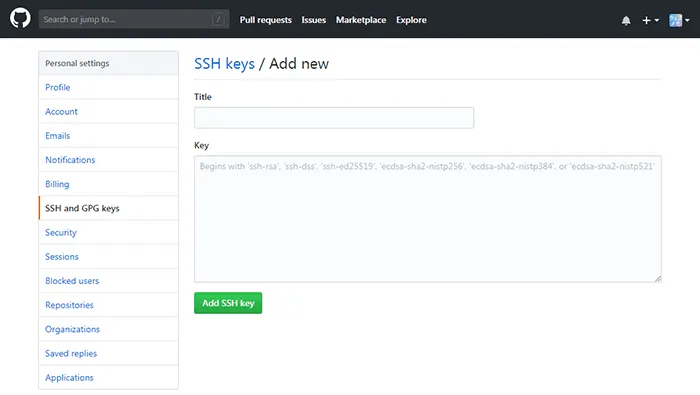This screenshot has width=700, height=395.
Task: Open Applications settings
Action: (108, 377)
